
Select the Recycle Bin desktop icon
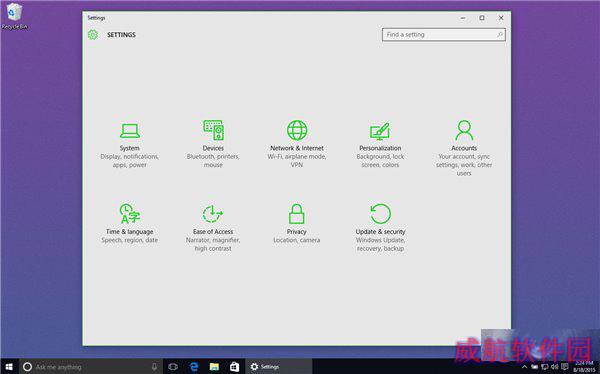tap(14, 16)
